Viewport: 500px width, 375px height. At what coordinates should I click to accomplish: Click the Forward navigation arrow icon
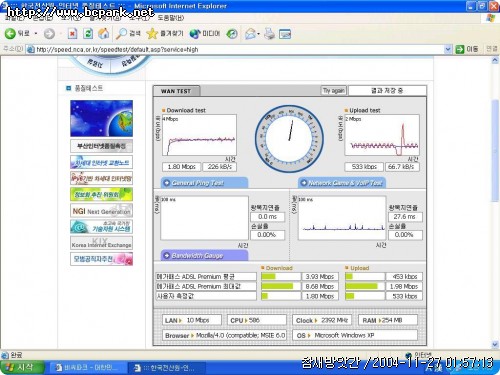click(x=49, y=34)
